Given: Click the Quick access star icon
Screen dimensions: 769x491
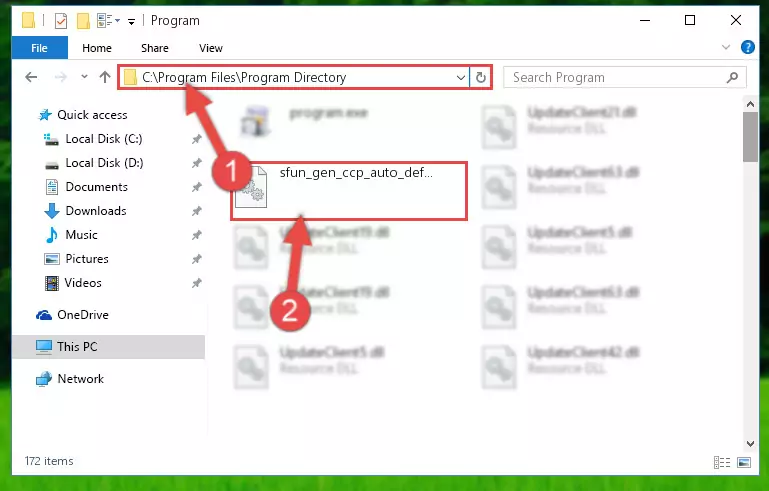Looking at the screenshot, I should pyautogui.click(x=45, y=115).
